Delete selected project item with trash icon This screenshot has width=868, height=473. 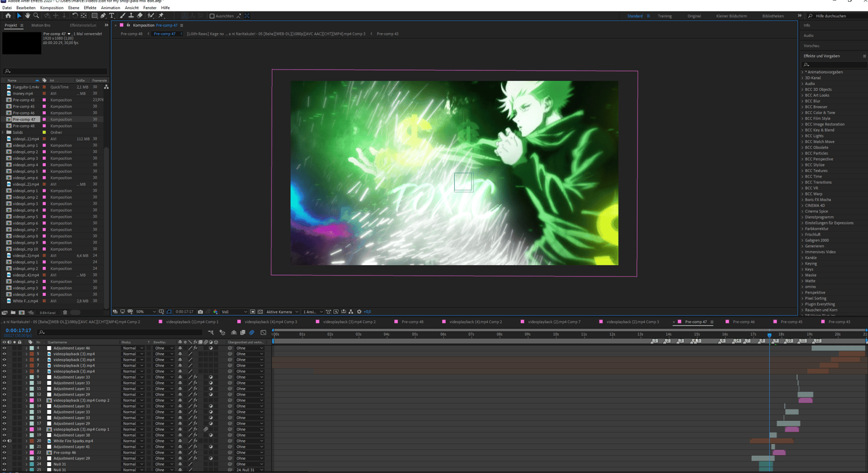tap(65, 313)
